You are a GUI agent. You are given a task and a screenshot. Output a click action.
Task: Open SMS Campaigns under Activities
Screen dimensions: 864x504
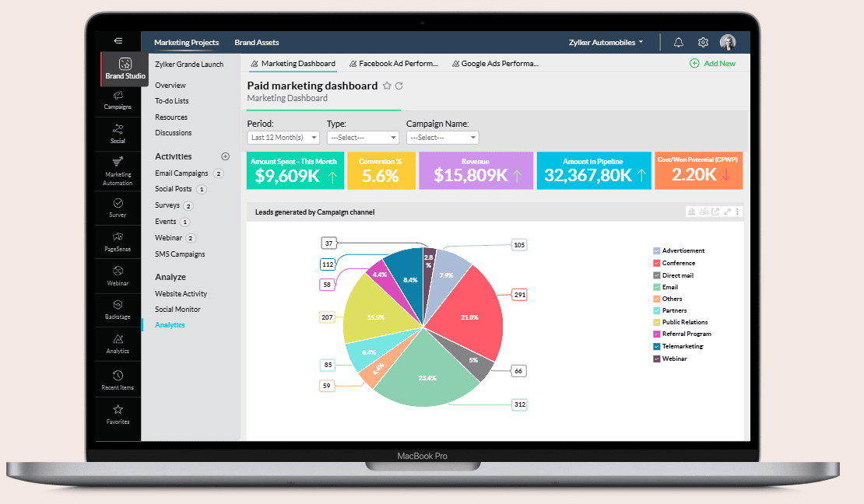(x=180, y=254)
